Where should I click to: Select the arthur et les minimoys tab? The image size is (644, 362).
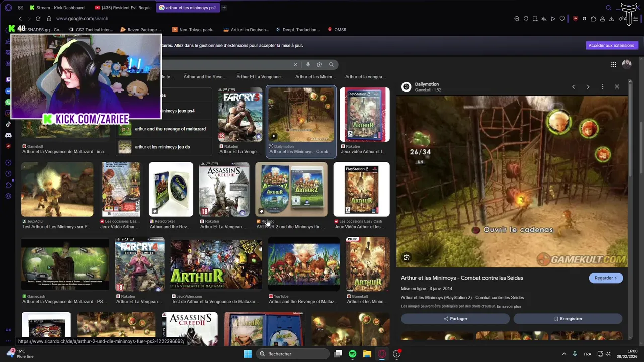pyautogui.click(x=187, y=8)
